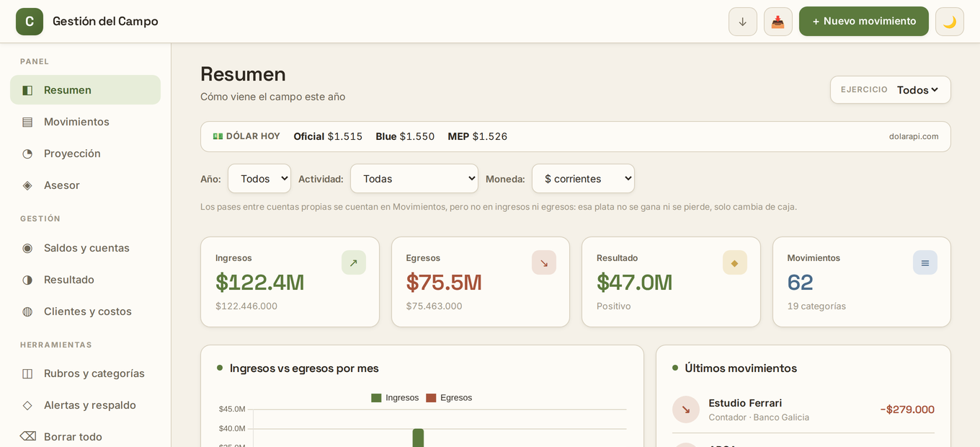Click the $122.446.000 subtotal text

click(246, 306)
